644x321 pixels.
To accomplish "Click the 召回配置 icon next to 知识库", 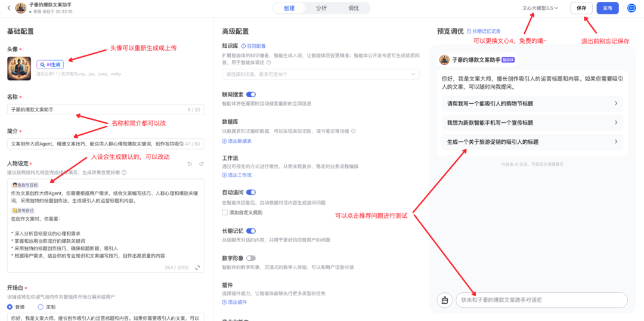I will pyautogui.click(x=243, y=47).
